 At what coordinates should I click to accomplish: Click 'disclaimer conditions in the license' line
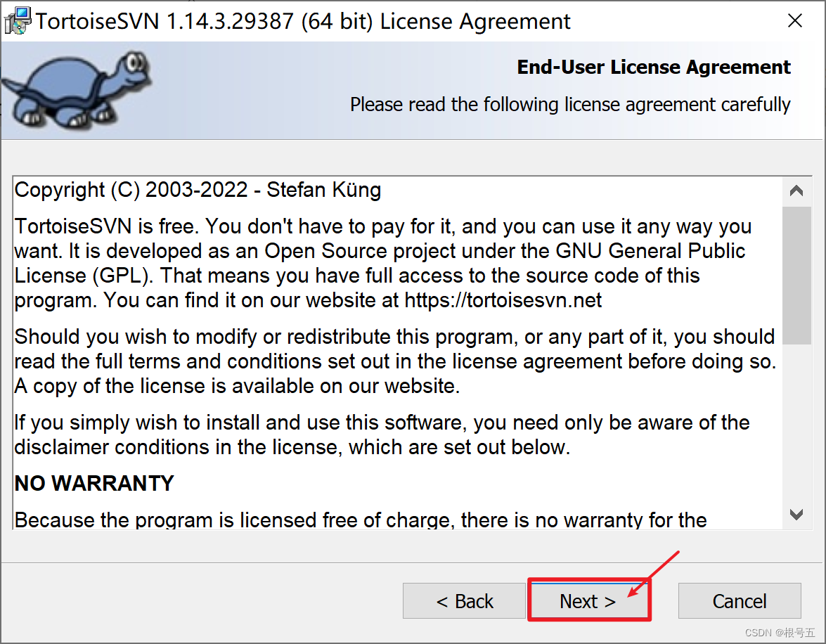click(292, 447)
